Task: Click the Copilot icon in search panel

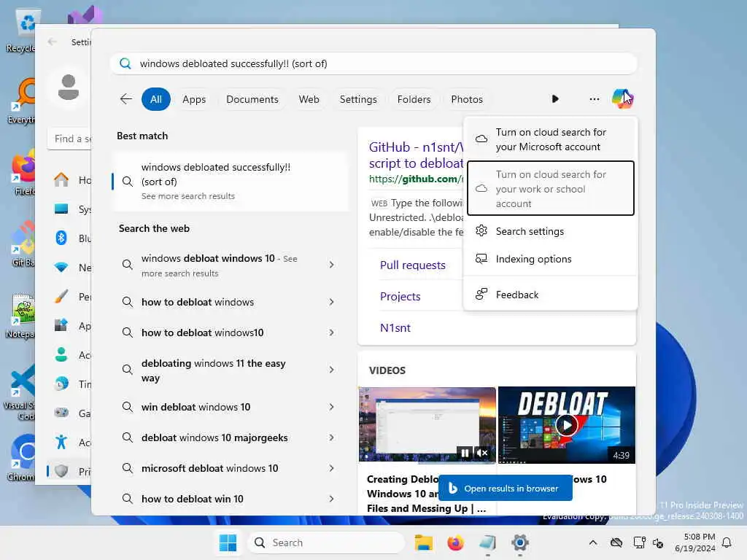Action: (622, 99)
